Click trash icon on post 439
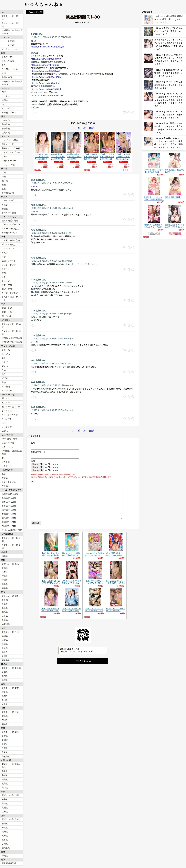Viewport: 186px width, 868px height. pyautogui.click(x=129, y=350)
